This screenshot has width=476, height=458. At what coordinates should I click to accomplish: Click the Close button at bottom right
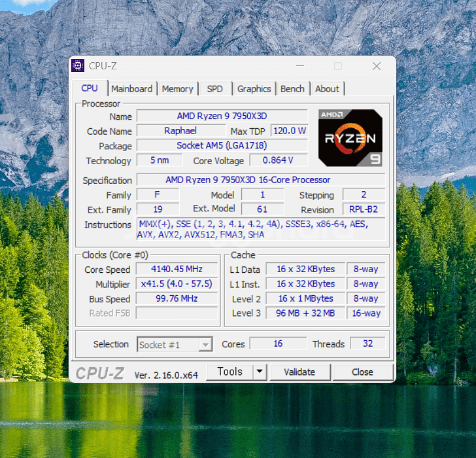coord(362,372)
